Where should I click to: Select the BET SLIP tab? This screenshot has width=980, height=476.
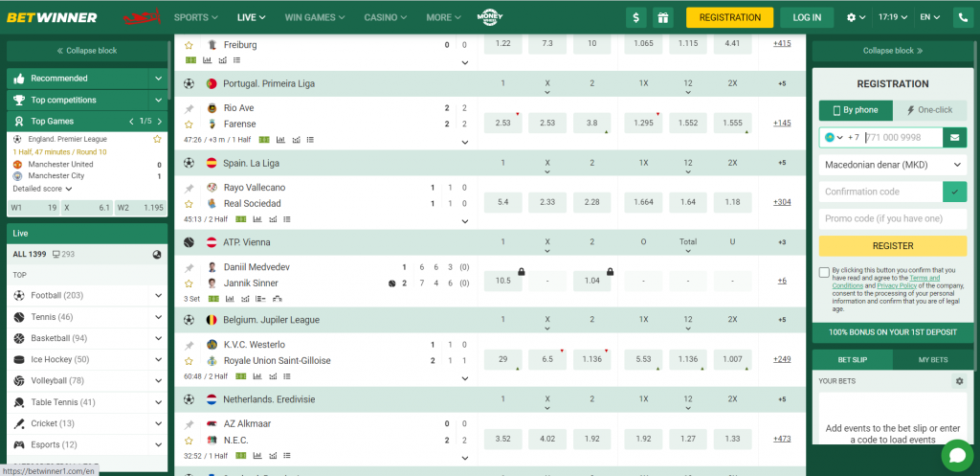click(x=853, y=360)
